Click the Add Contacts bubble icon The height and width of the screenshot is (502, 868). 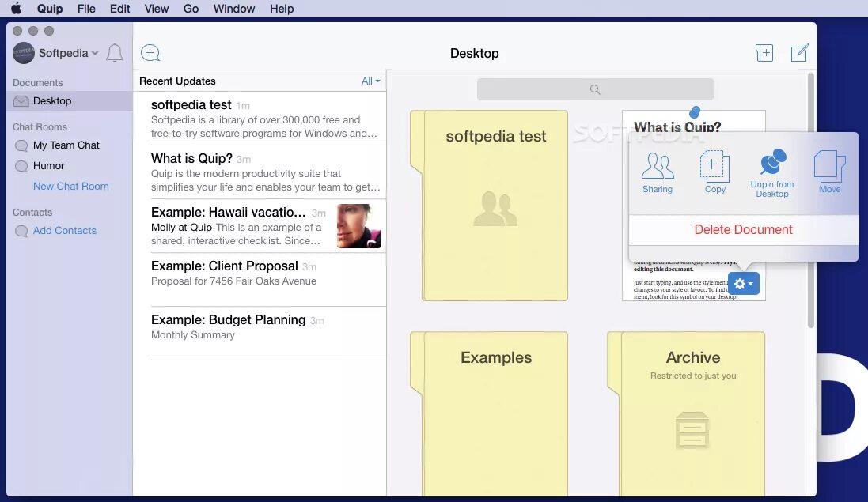click(x=21, y=231)
